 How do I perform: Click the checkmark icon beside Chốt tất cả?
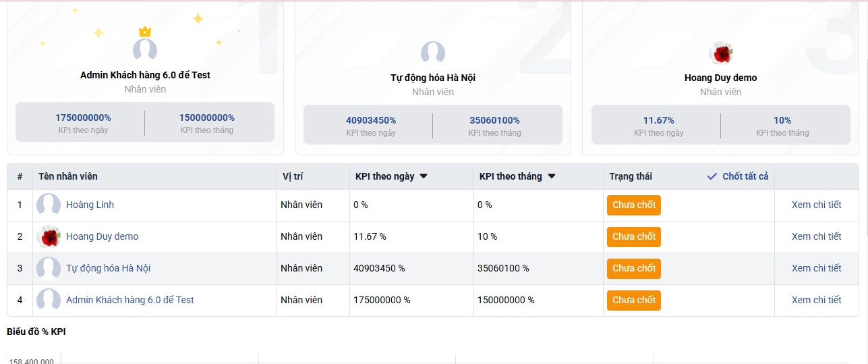coord(712,176)
